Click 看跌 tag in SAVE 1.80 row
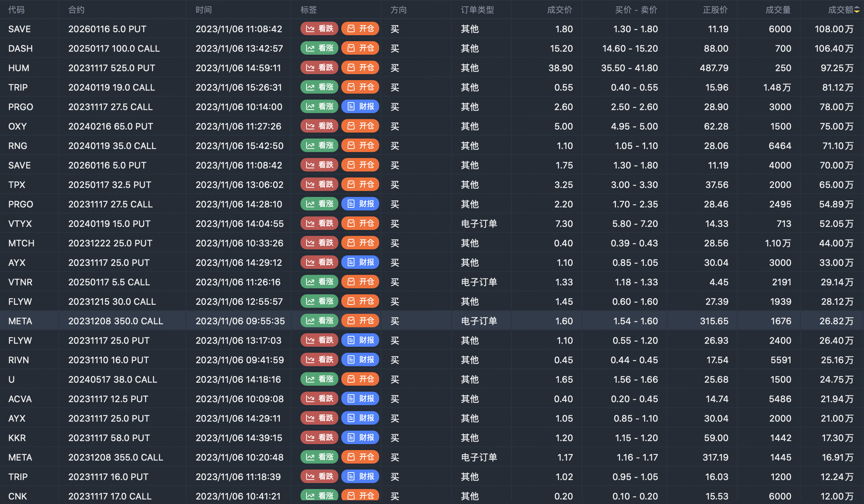Image resolution: width=864 pixels, height=504 pixels. 319,29
